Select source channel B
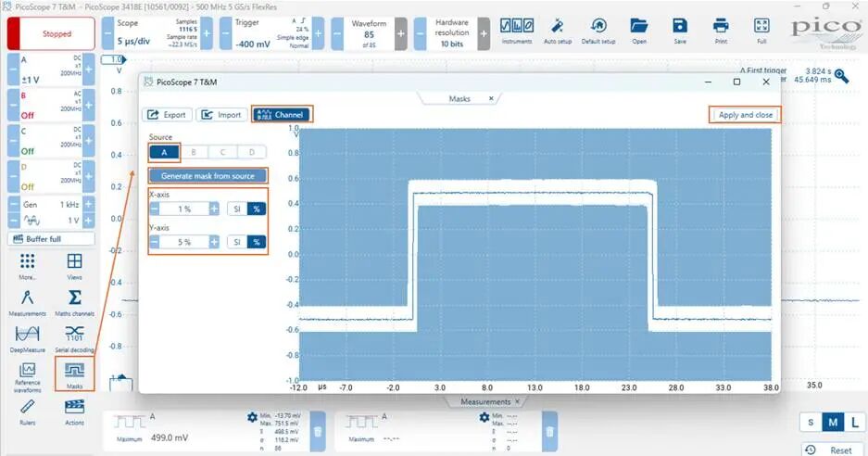This screenshot has height=456, width=868. coord(194,152)
